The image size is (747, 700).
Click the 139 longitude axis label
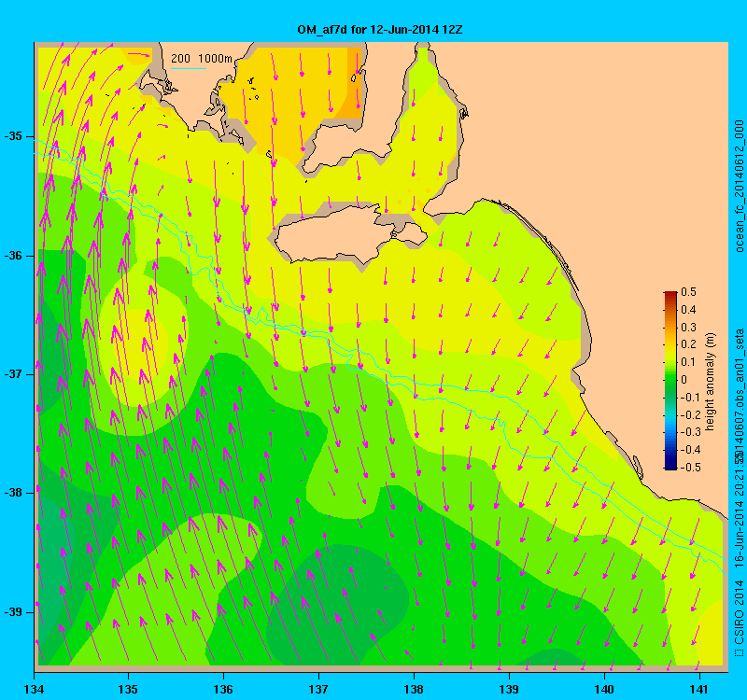(509, 689)
